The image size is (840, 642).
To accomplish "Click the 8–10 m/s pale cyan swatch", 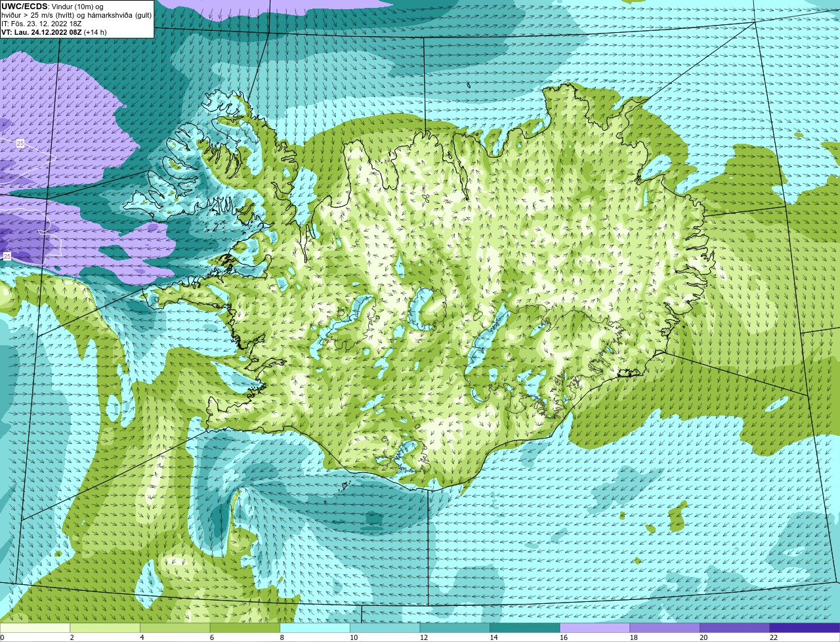I will [x=315, y=628].
